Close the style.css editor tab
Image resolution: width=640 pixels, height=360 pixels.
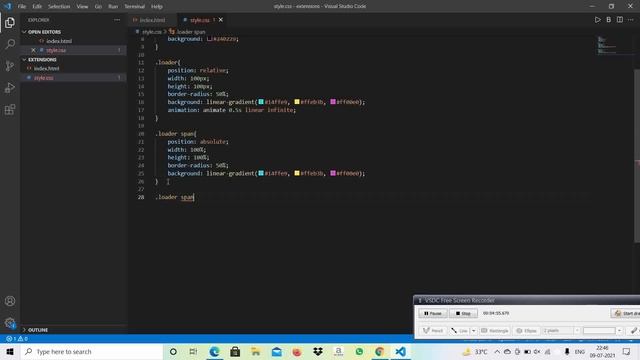[x=221, y=20]
